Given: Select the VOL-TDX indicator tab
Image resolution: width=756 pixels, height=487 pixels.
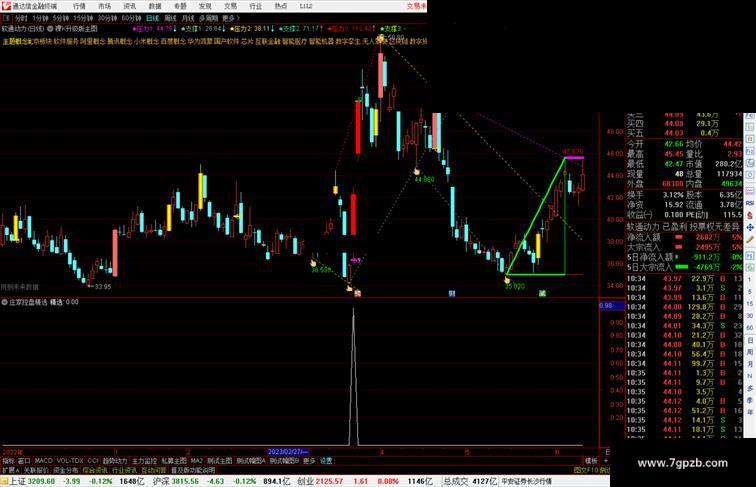Looking at the screenshot, I should pos(70,461).
